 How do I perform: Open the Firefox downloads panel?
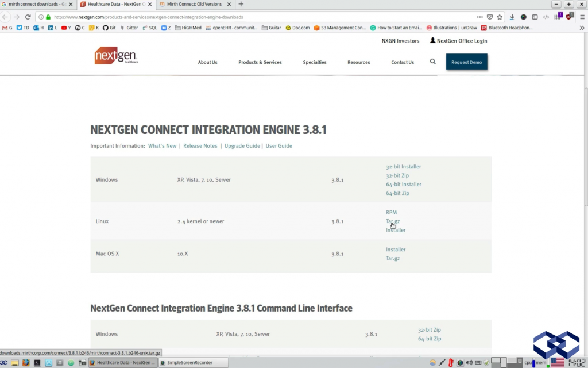point(512,17)
